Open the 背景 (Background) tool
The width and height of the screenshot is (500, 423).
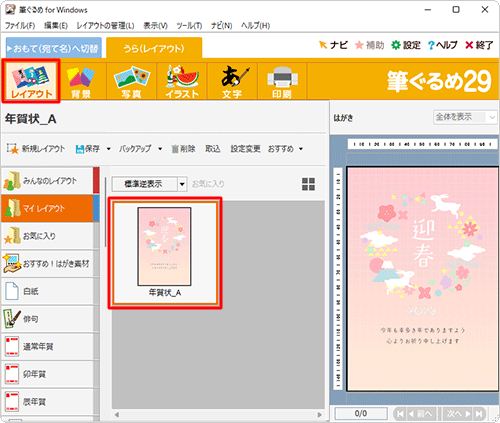pos(81,82)
